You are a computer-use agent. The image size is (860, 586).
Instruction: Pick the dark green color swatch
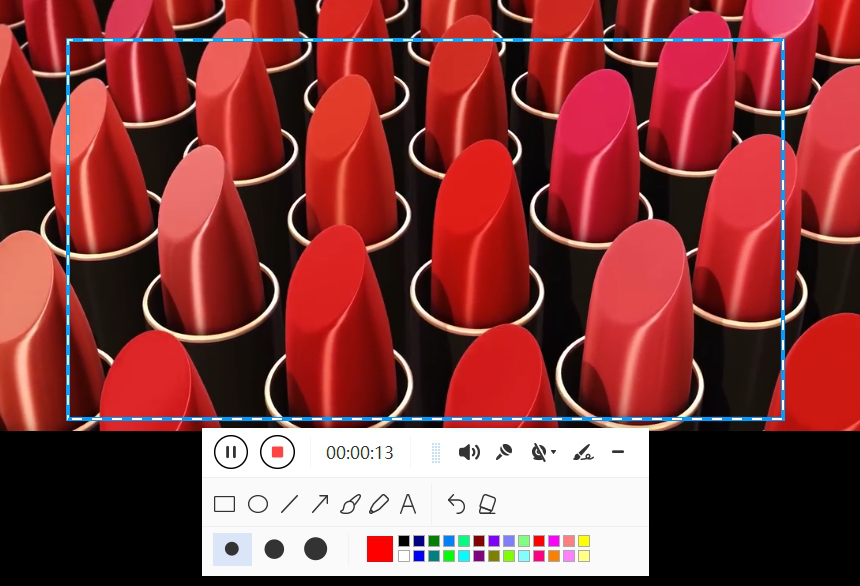[x=434, y=542]
